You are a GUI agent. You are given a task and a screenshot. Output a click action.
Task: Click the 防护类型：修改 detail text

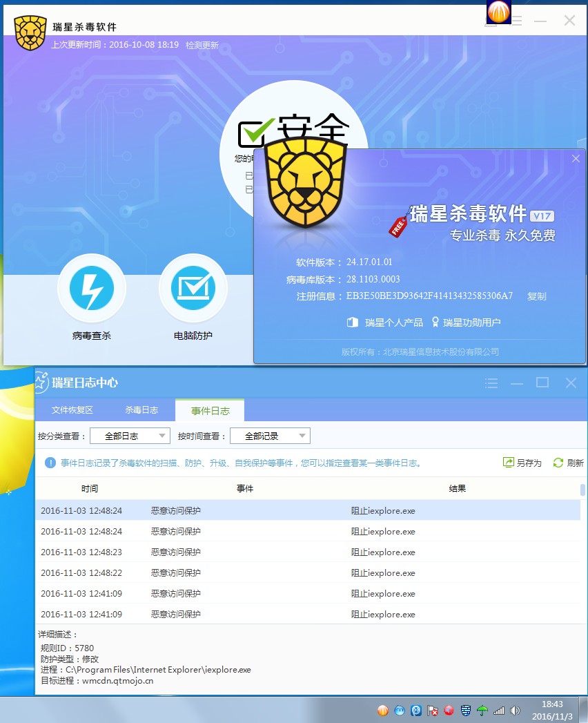(x=70, y=659)
